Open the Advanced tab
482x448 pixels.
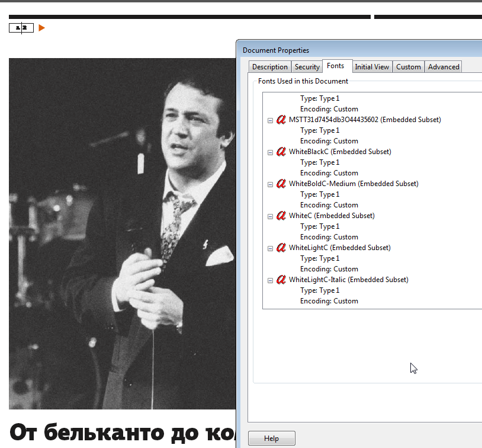pyautogui.click(x=444, y=67)
